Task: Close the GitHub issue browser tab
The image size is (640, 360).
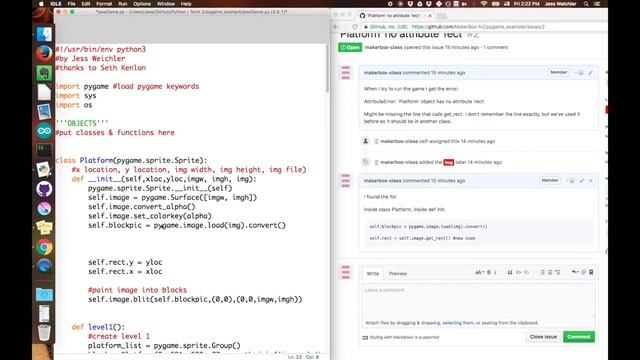Action: (x=430, y=16)
